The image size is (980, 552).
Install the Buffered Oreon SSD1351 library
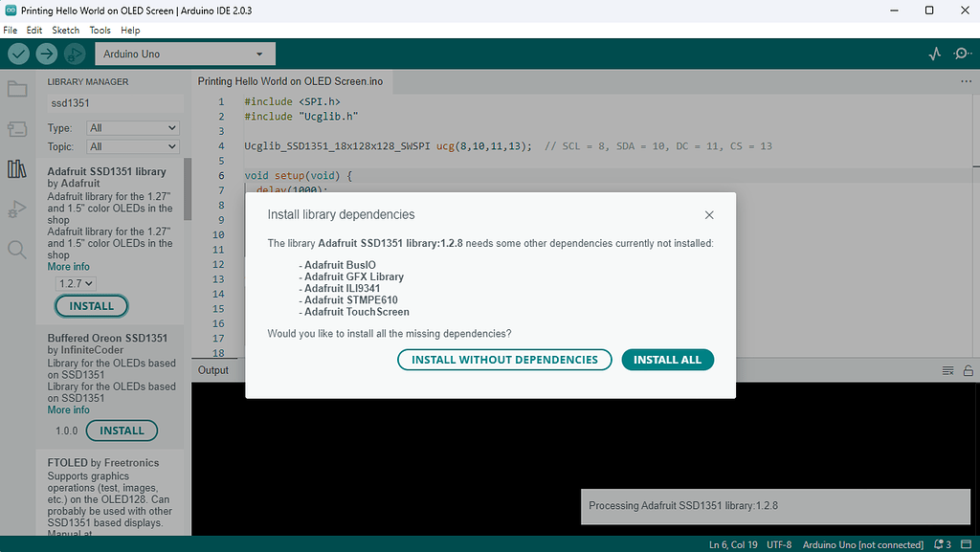[x=122, y=431]
